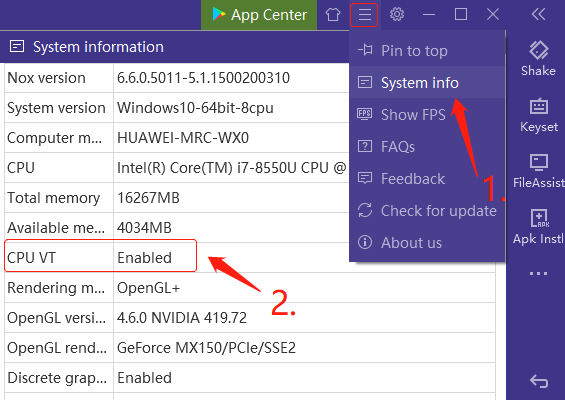
Task: Click the skin theme shirt icon
Action: point(333,15)
